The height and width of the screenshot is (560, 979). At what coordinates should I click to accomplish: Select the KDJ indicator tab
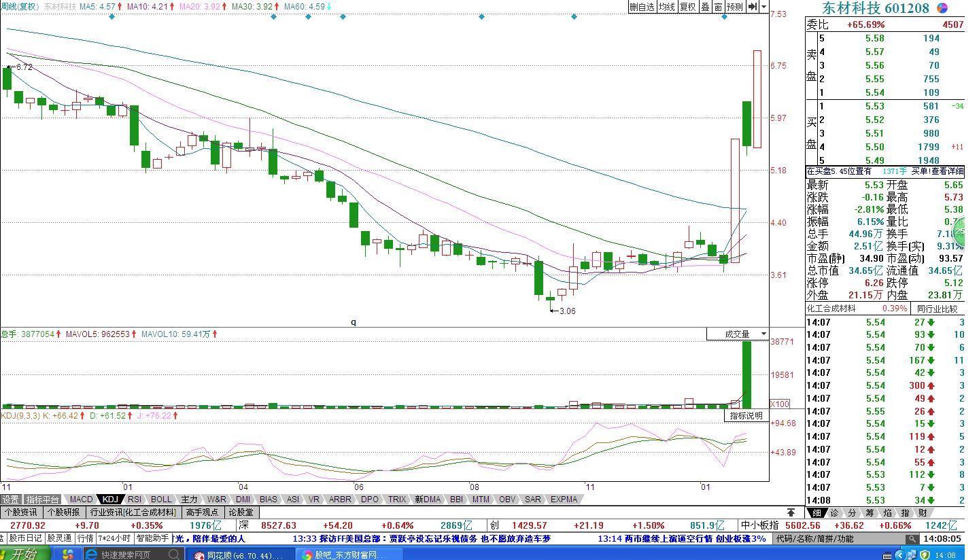pyautogui.click(x=110, y=500)
